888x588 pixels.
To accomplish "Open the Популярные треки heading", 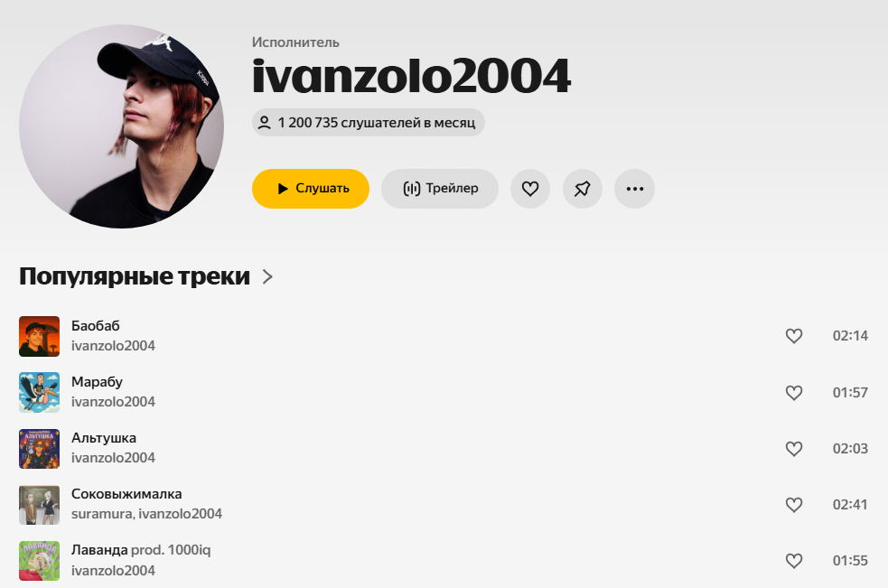I will point(135,276).
